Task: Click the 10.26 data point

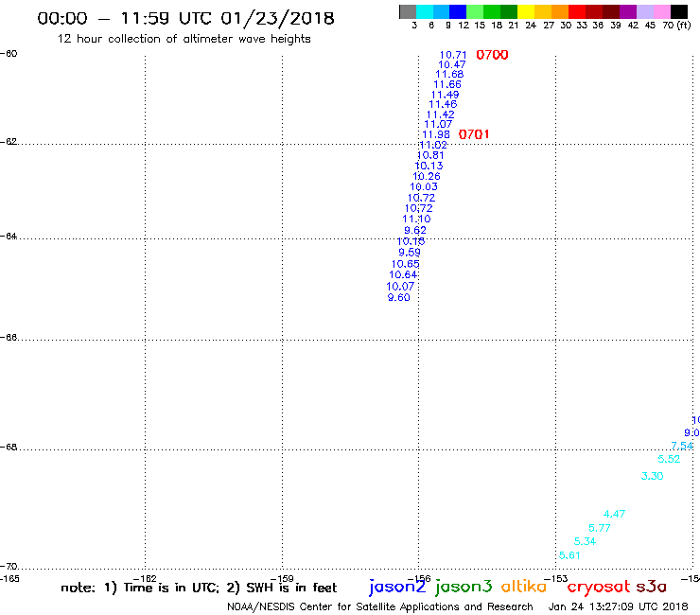Action: pyautogui.click(x=427, y=176)
